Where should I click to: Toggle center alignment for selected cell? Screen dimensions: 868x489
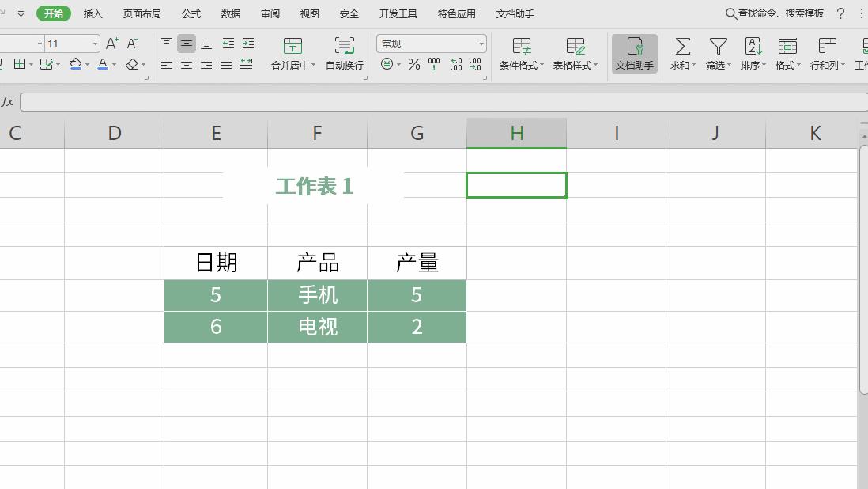tap(186, 65)
